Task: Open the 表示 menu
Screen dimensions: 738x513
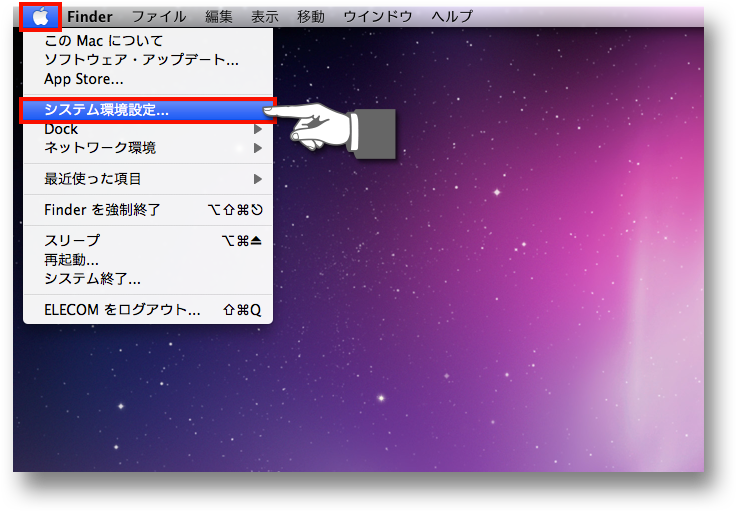Action: click(x=265, y=17)
